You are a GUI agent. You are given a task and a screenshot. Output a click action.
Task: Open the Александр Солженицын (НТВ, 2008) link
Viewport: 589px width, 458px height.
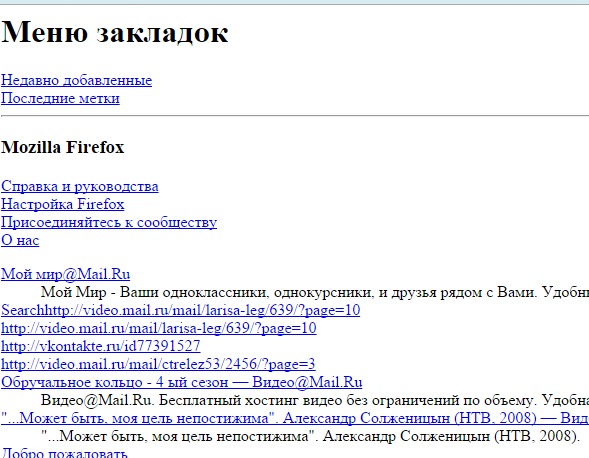(295, 418)
